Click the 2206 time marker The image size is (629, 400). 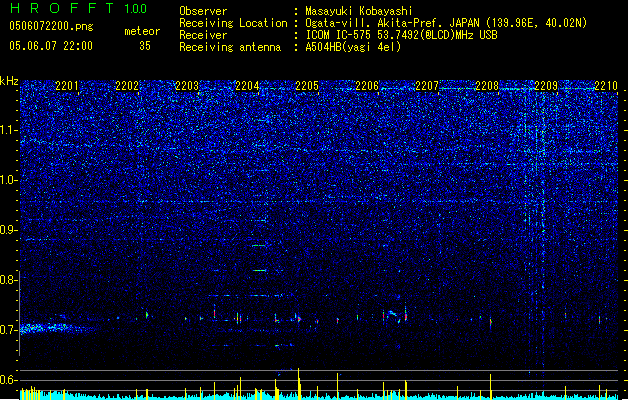[367, 86]
